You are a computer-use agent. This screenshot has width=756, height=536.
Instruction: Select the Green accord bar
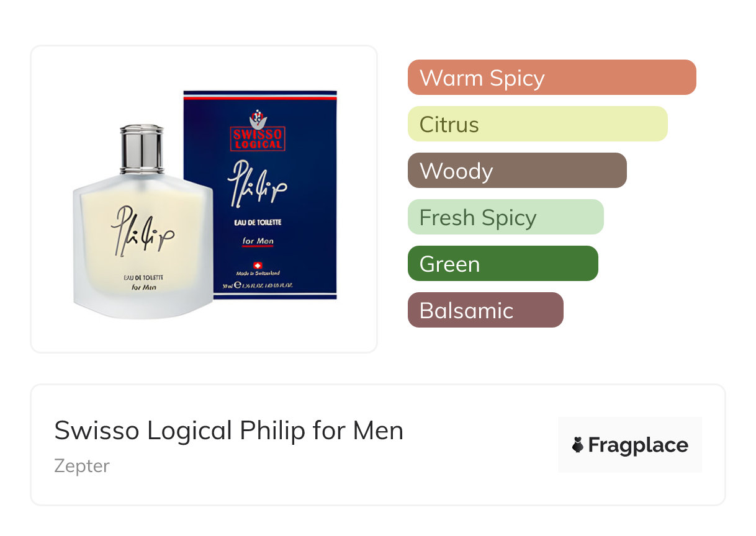[x=503, y=264]
